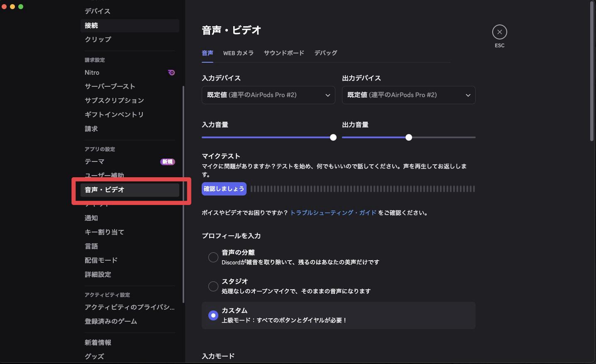Choose the カスタム advanced profile
596x364 pixels.
(213, 315)
